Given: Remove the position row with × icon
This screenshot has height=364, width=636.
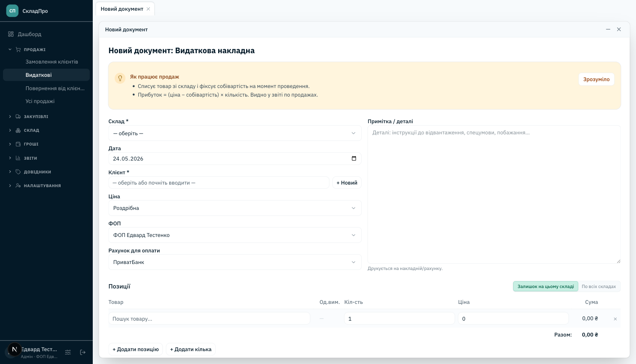Looking at the screenshot, I should coord(615,319).
